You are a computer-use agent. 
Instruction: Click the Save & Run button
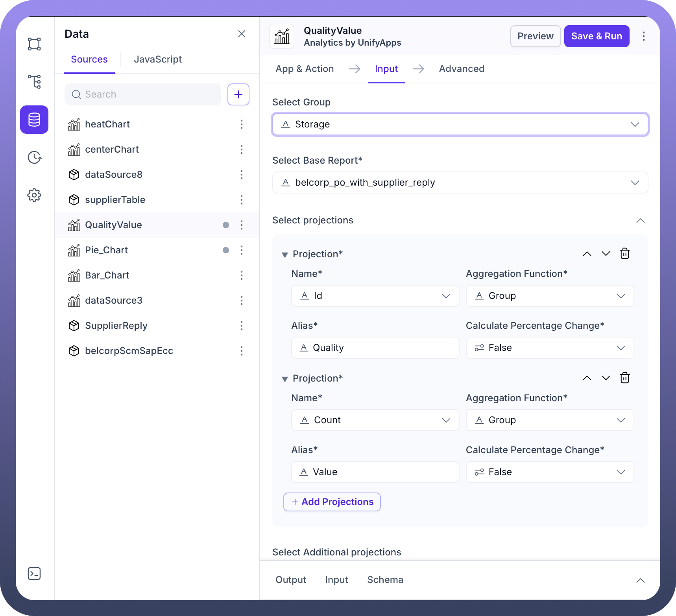pos(597,36)
